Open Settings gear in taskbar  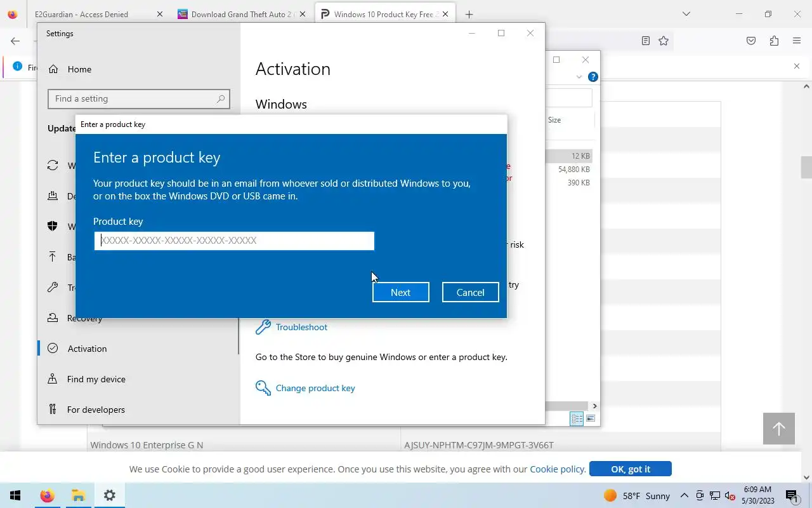[109, 495]
